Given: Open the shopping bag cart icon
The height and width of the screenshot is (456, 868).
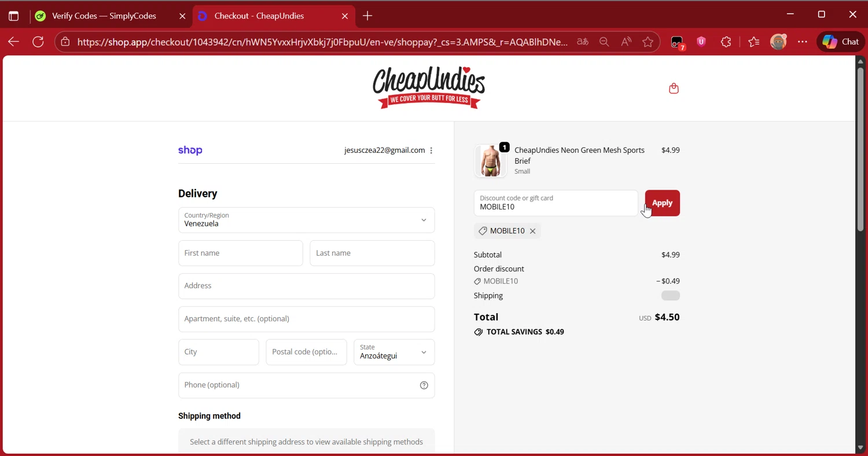Looking at the screenshot, I should 674,89.
